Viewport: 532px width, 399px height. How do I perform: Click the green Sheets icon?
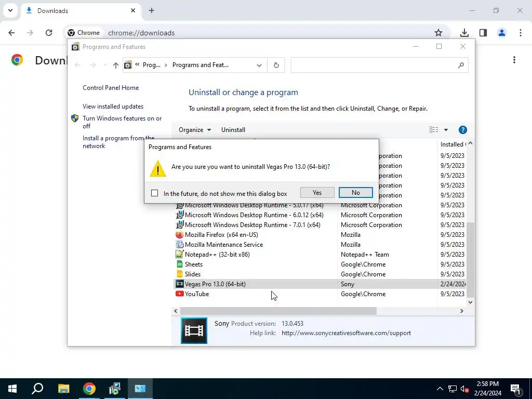coord(179,264)
